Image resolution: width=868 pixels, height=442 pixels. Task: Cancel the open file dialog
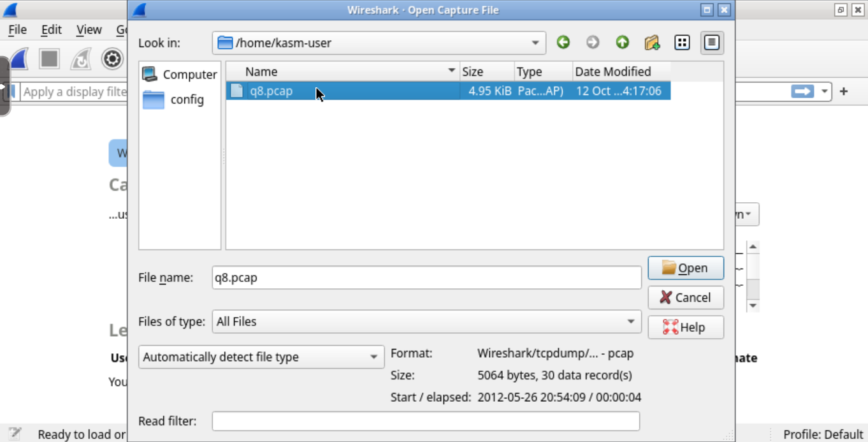coord(685,297)
